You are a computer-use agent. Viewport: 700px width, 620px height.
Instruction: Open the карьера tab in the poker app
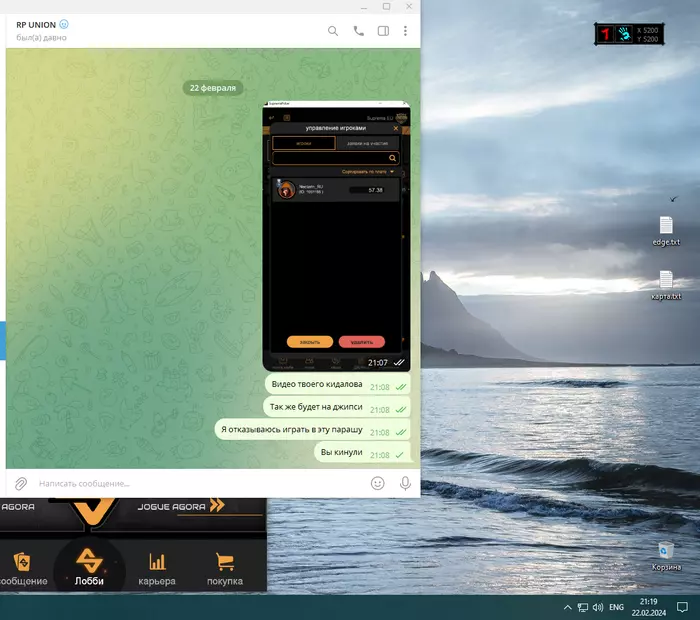coord(157,569)
